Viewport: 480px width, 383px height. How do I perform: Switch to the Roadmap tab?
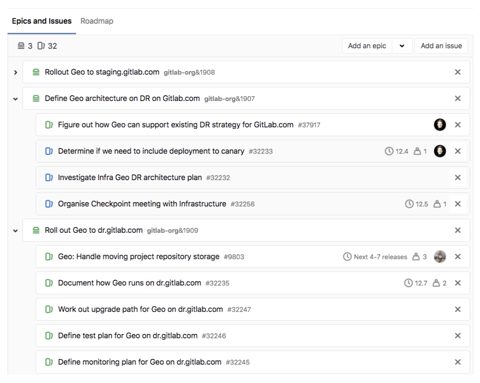click(x=97, y=21)
